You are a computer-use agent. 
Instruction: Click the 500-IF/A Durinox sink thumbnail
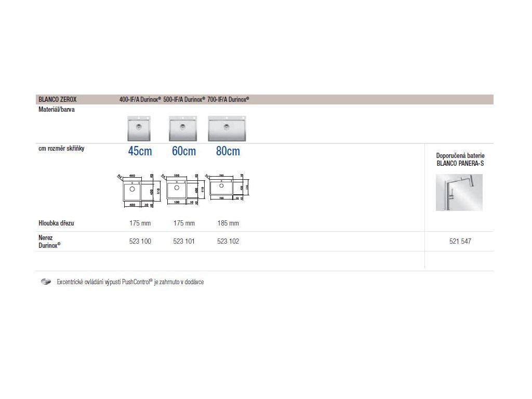click(183, 129)
